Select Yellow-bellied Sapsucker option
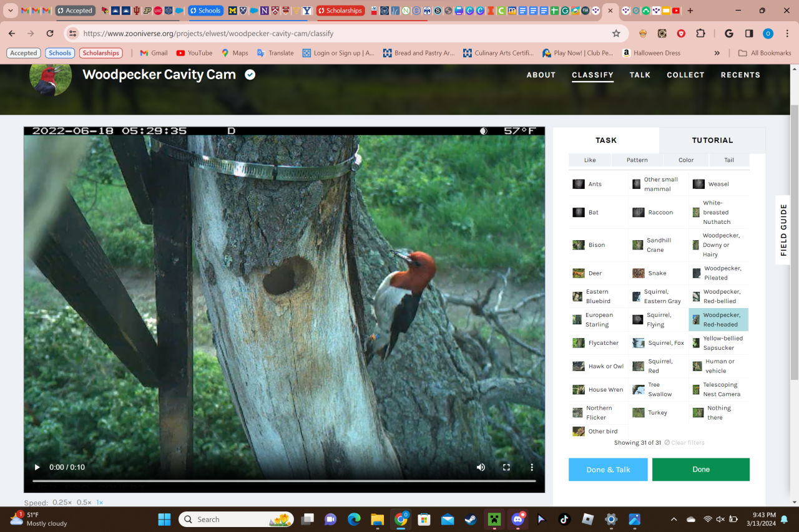Viewport: 799px width, 532px height. point(718,343)
